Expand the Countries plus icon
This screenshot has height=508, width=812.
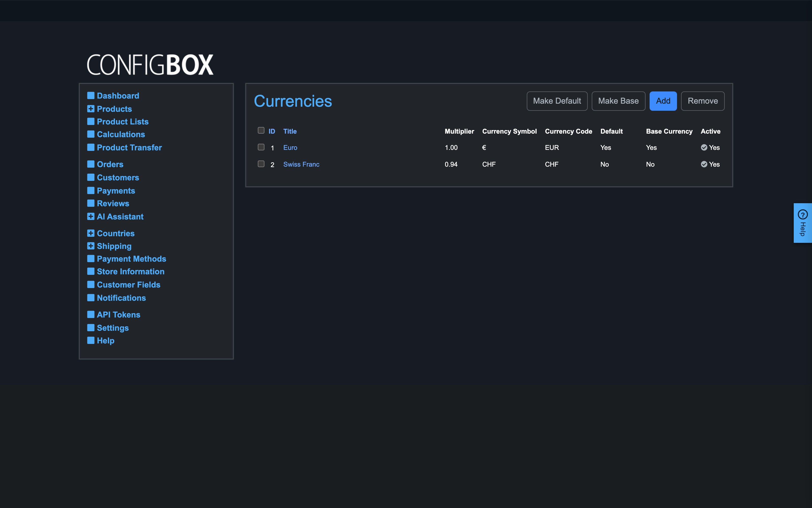[91, 233]
